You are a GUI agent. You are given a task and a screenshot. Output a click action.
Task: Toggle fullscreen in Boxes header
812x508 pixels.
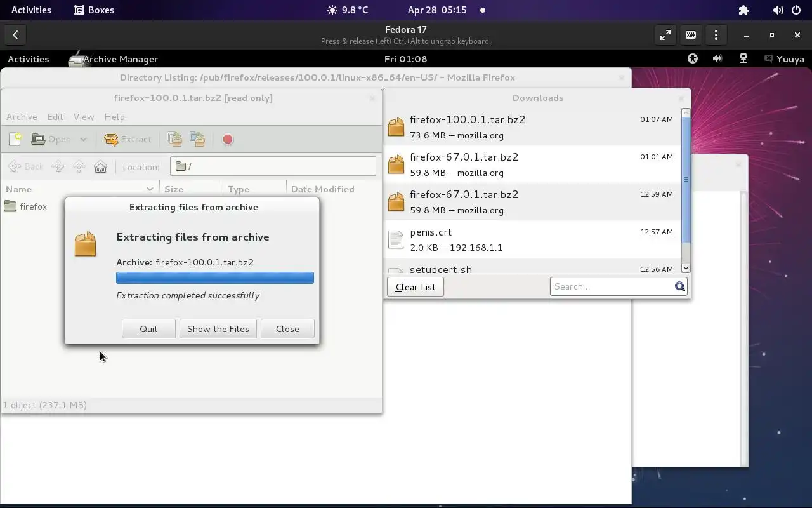point(665,36)
